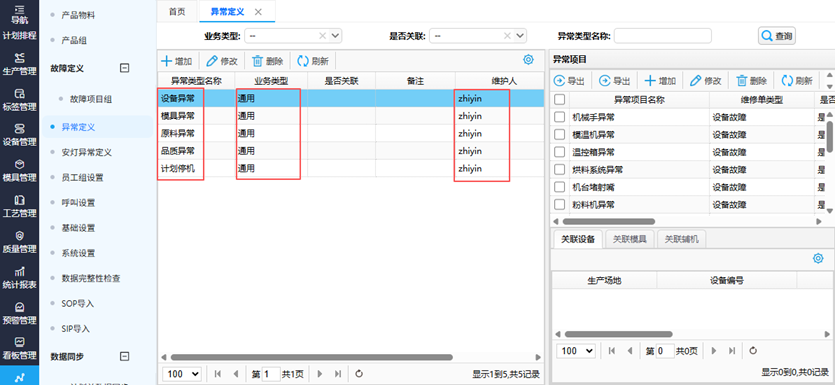Image resolution: width=835 pixels, height=385 pixels.
Task: Focus the 异常类型名称 search input
Action: pos(662,36)
